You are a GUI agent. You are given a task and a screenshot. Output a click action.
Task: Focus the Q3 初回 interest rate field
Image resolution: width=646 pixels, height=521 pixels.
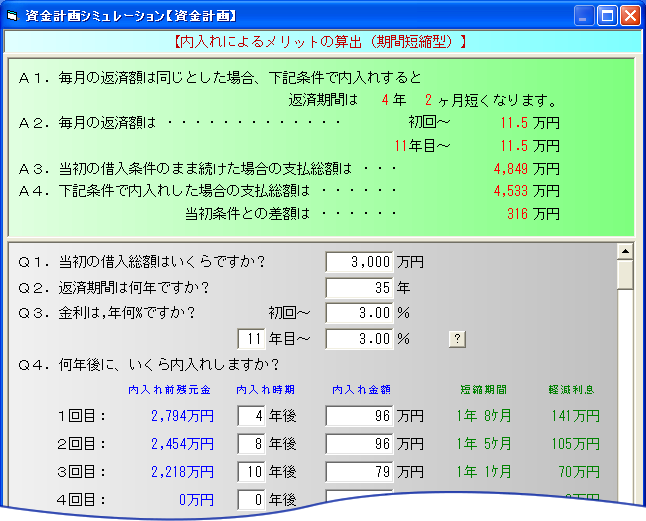[x=360, y=312]
